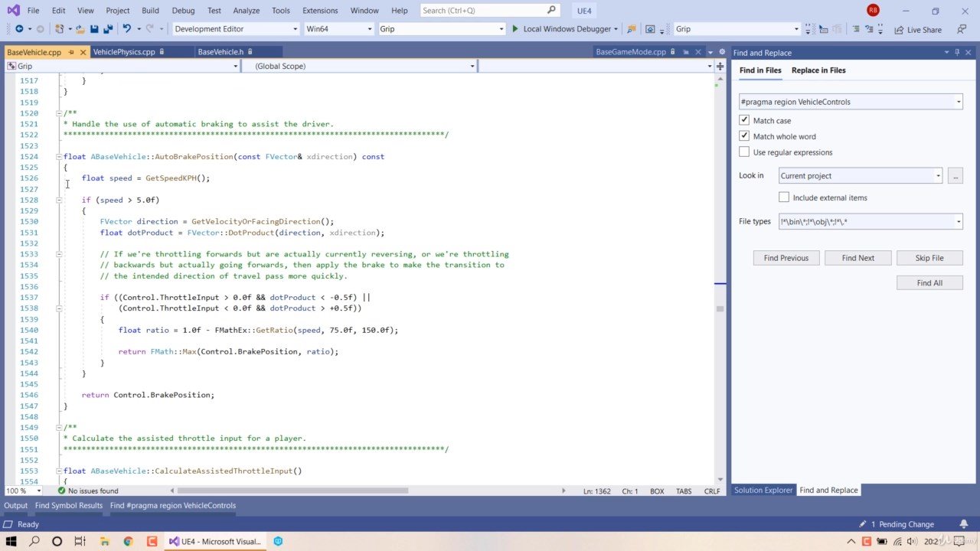
Task: Open the Debug menu
Action: pos(183,11)
